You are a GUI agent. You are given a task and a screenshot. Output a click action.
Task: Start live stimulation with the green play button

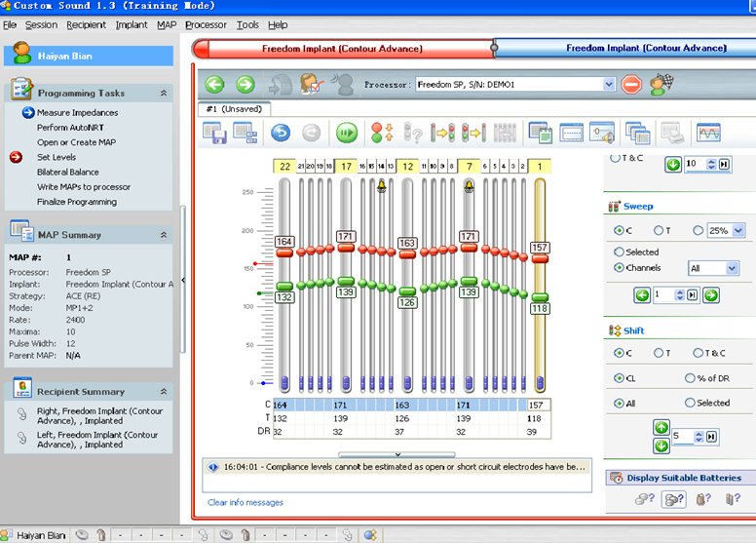346,133
